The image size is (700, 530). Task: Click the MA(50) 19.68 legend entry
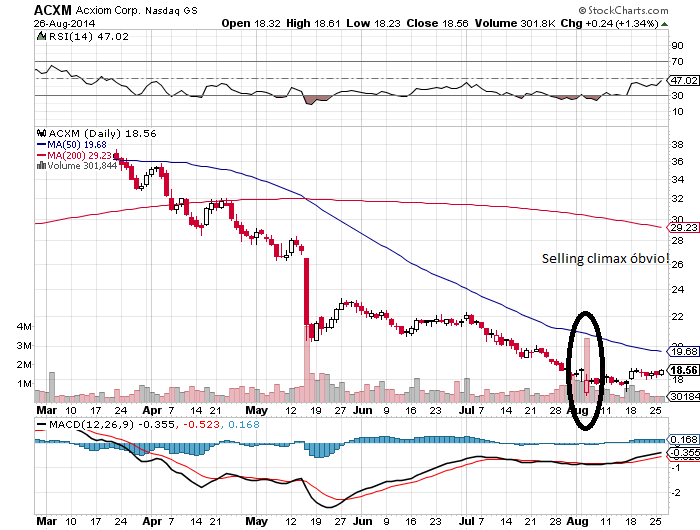pyautogui.click(x=71, y=145)
